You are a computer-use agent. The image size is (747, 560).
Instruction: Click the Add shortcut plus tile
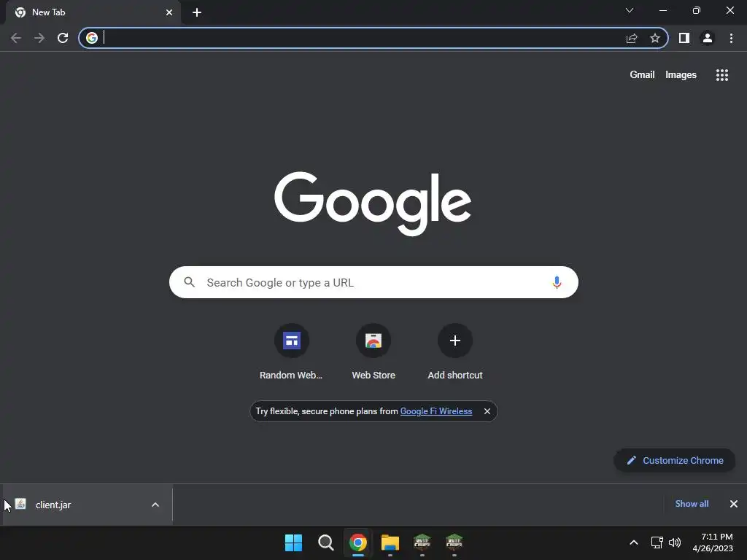[x=455, y=352]
